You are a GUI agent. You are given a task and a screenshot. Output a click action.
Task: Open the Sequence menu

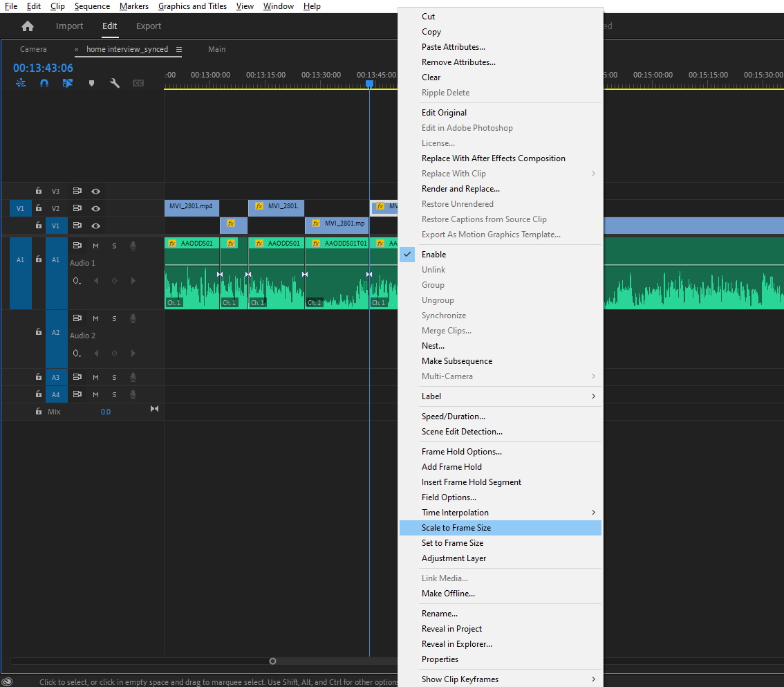click(92, 6)
